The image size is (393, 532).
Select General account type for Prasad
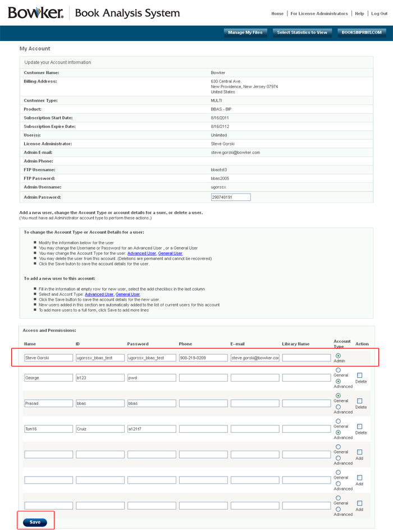[x=338, y=396]
